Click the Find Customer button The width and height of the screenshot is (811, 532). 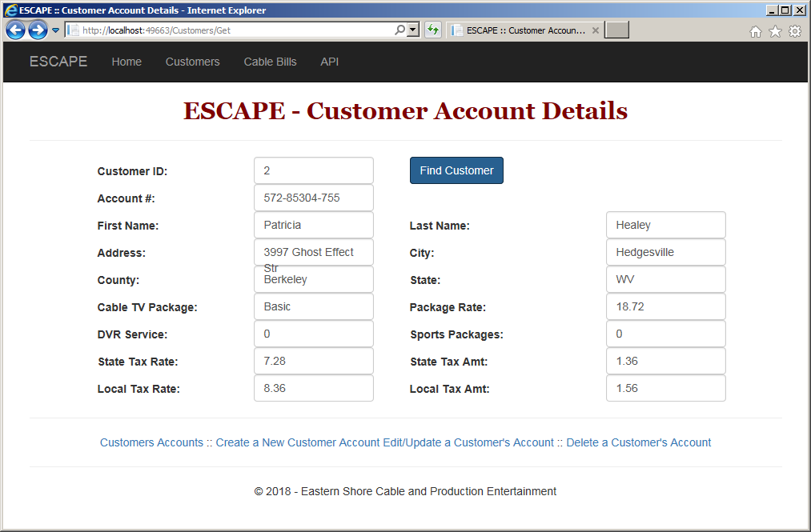pyautogui.click(x=456, y=170)
